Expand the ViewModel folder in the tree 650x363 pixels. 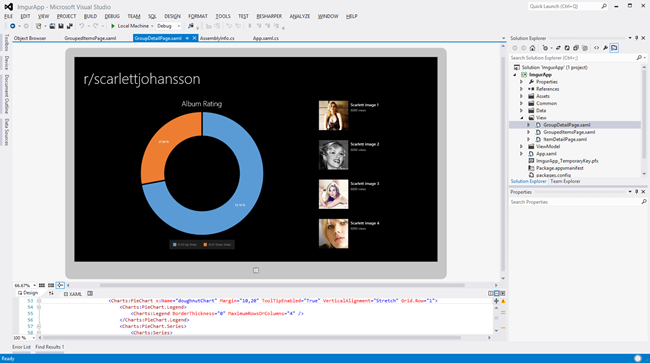click(521, 147)
